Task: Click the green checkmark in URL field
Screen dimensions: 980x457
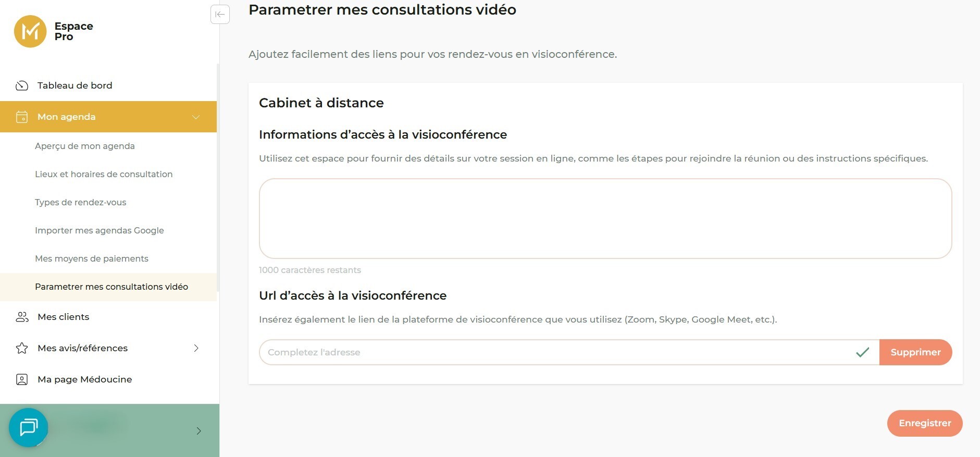Action: [x=862, y=352]
